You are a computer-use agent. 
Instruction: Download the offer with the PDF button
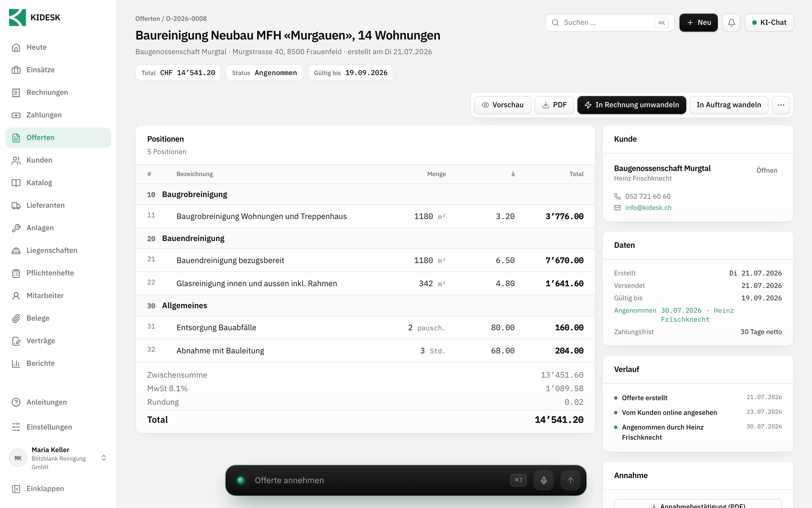(x=554, y=105)
